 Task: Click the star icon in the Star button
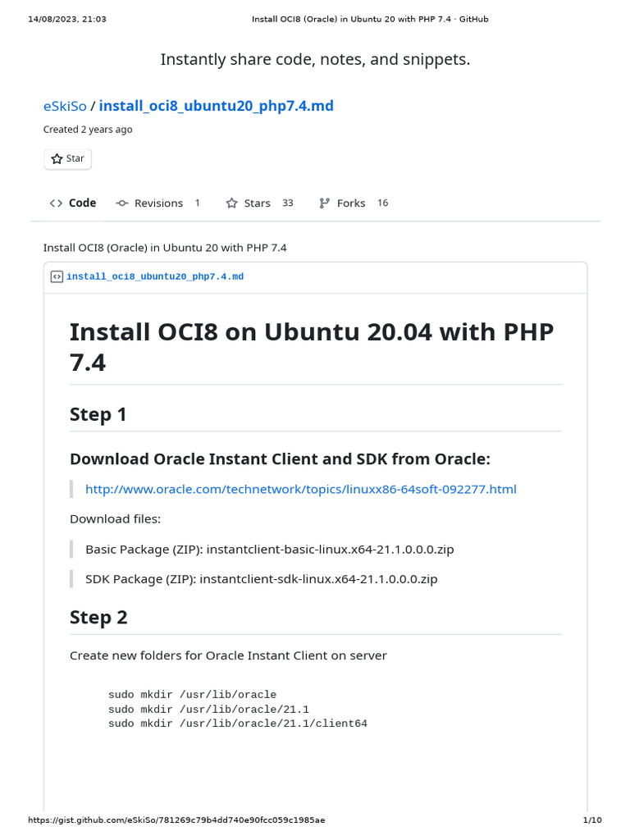(x=57, y=159)
